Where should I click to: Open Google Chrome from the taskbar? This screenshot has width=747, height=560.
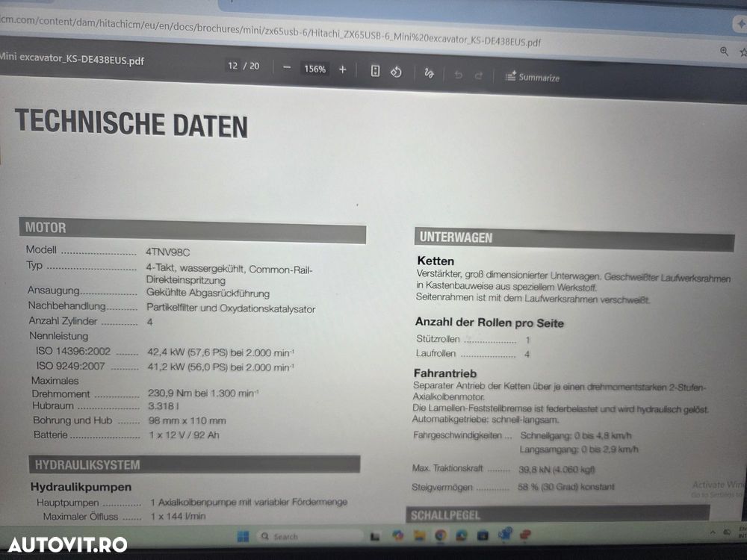440,535
